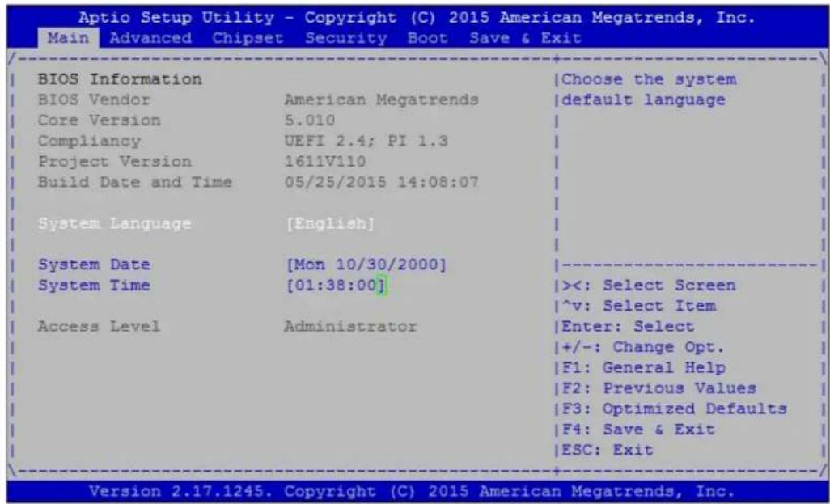Click the Administrator access level value

coord(350,326)
